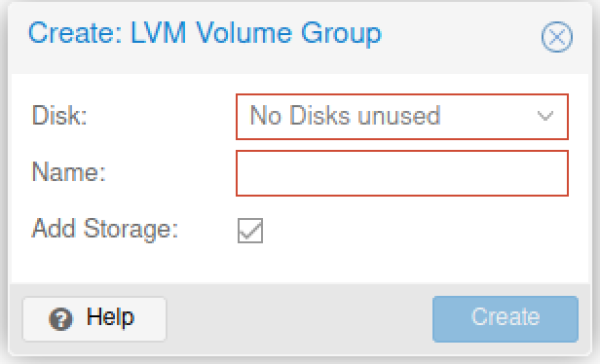Click the question mark help icon
Screen dimensions: 600x364
[60, 318]
